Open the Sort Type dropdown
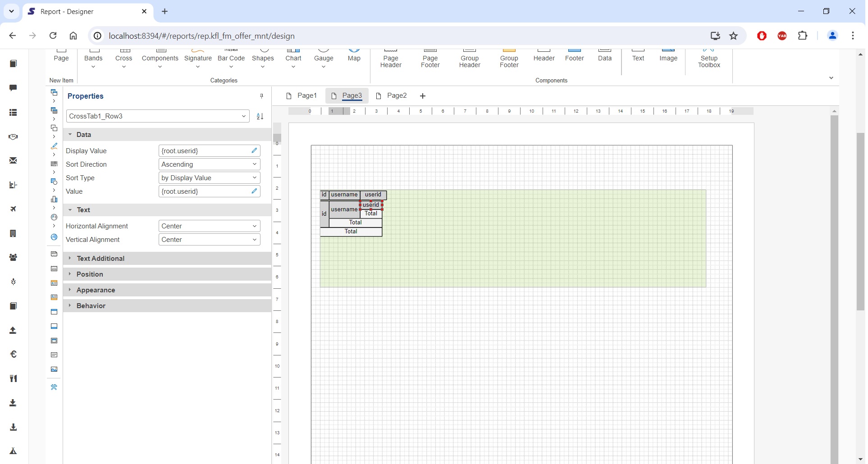 coord(210,178)
